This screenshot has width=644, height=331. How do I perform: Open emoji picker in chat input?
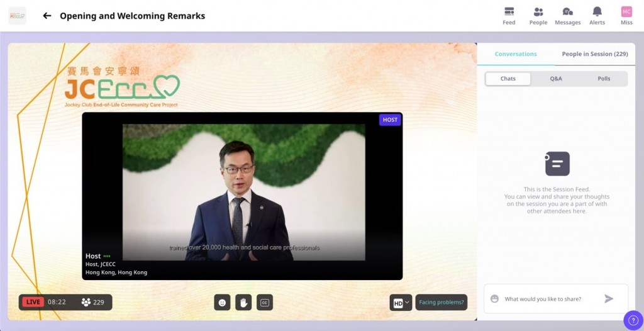point(495,299)
